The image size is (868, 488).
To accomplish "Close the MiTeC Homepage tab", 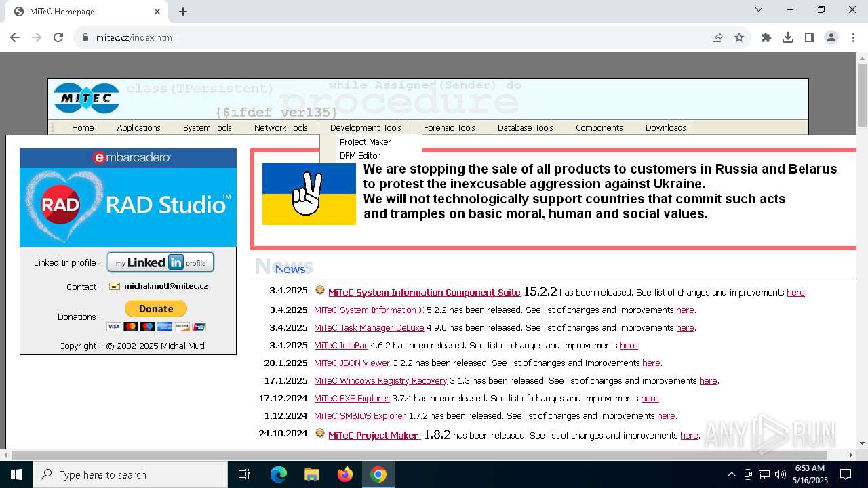I will (157, 12).
